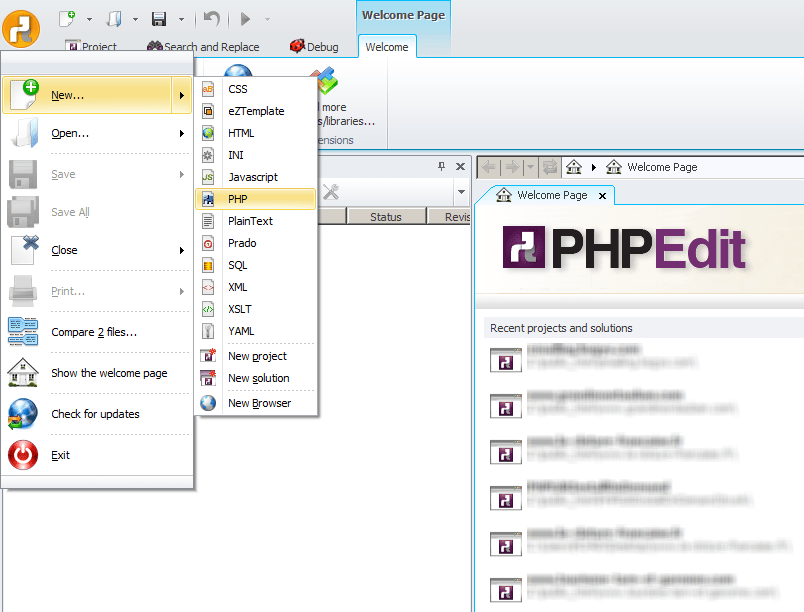Open the panel toolbar dropdown arrow
This screenshot has width=804, height=612.
[461, 192]
